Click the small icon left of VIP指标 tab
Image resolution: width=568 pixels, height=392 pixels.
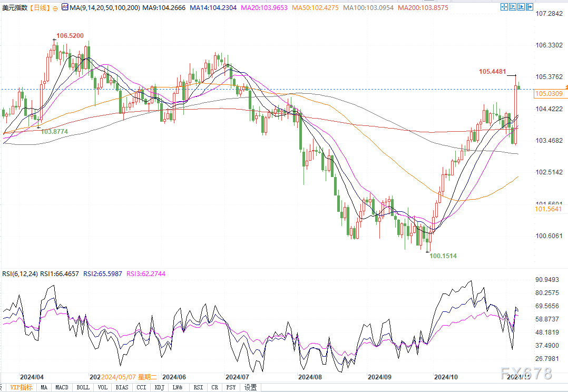(x=4, y=387)
